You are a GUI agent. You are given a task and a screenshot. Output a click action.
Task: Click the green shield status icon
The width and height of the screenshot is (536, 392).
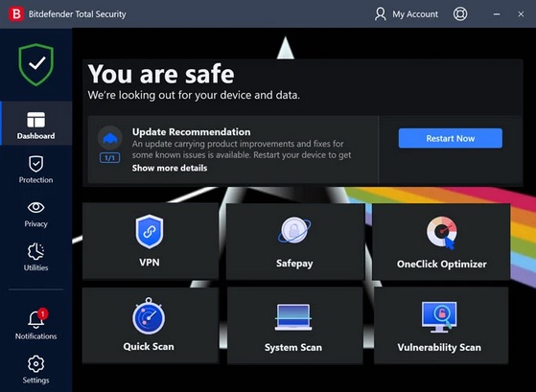click(x=36, y=64)
